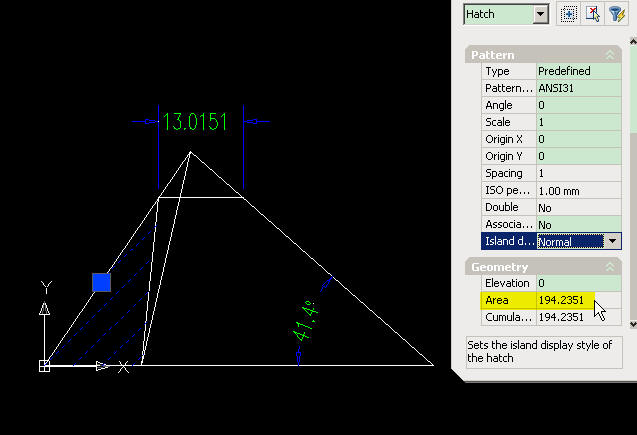Collapse the Pattern section

(x=610, y=55)
